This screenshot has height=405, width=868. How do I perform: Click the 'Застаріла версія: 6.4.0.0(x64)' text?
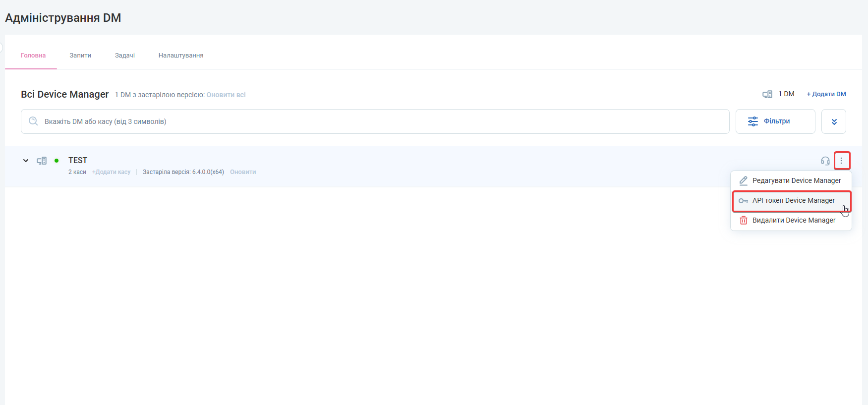183,172
